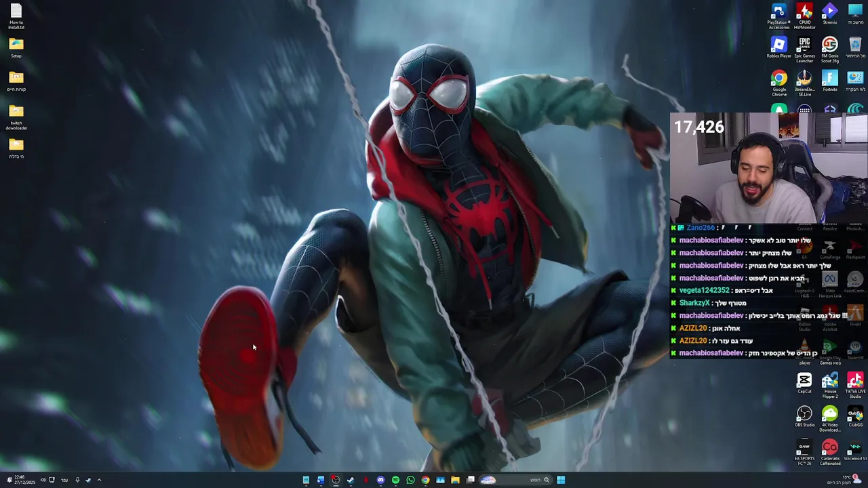Click the Windows Start button
The width and height of the screenshot is (868, 488).
pos(561,480)
